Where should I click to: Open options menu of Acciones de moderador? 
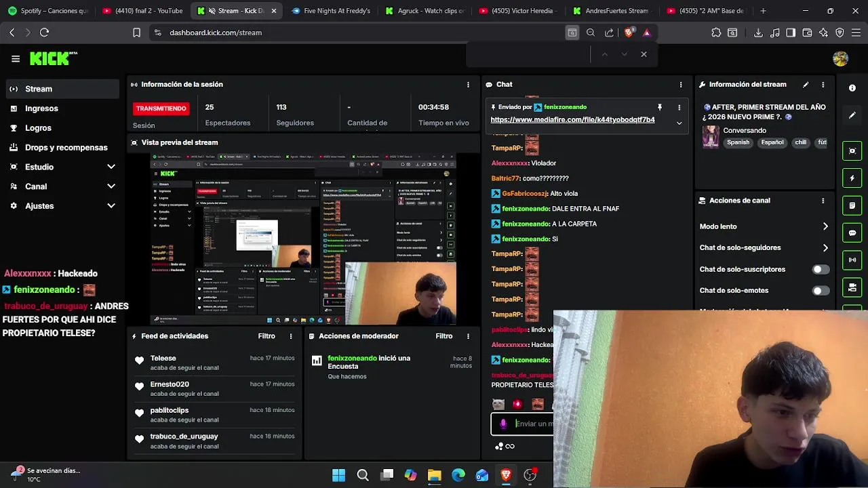tap(468, 336)
